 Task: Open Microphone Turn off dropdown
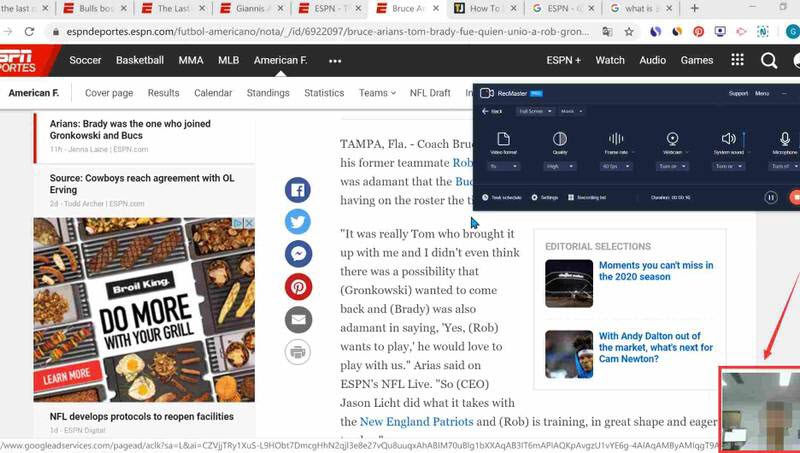pos(784,166)
